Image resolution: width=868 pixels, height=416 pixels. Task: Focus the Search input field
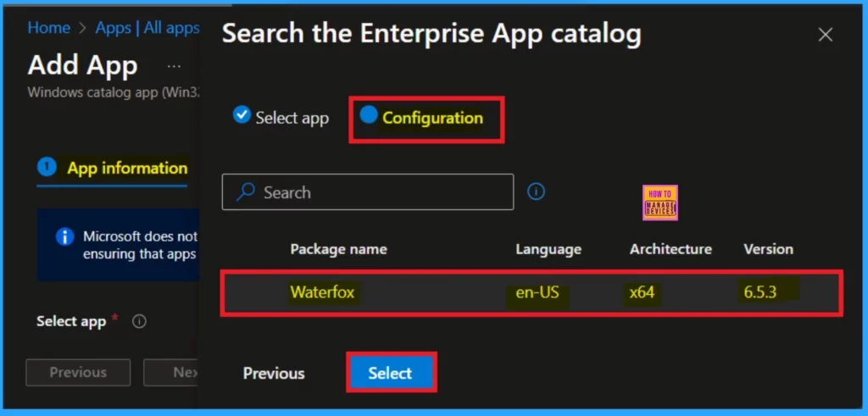tap(368, 192)
